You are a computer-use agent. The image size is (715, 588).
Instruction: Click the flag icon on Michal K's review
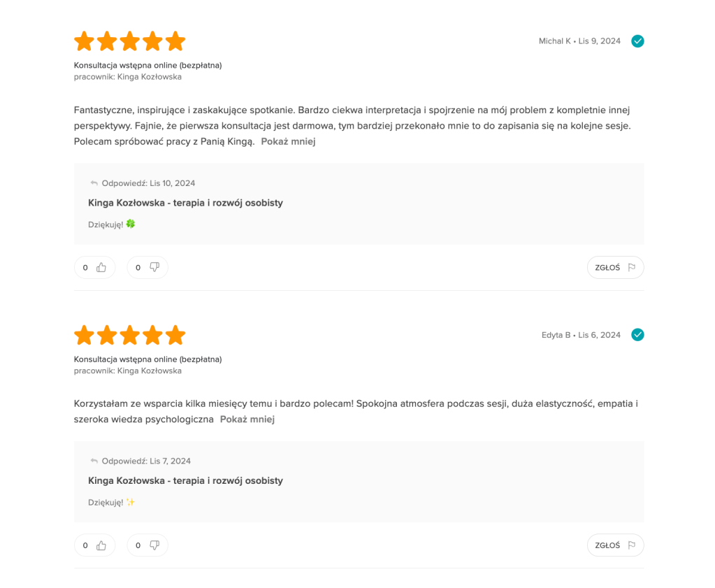tap(631, 267)
